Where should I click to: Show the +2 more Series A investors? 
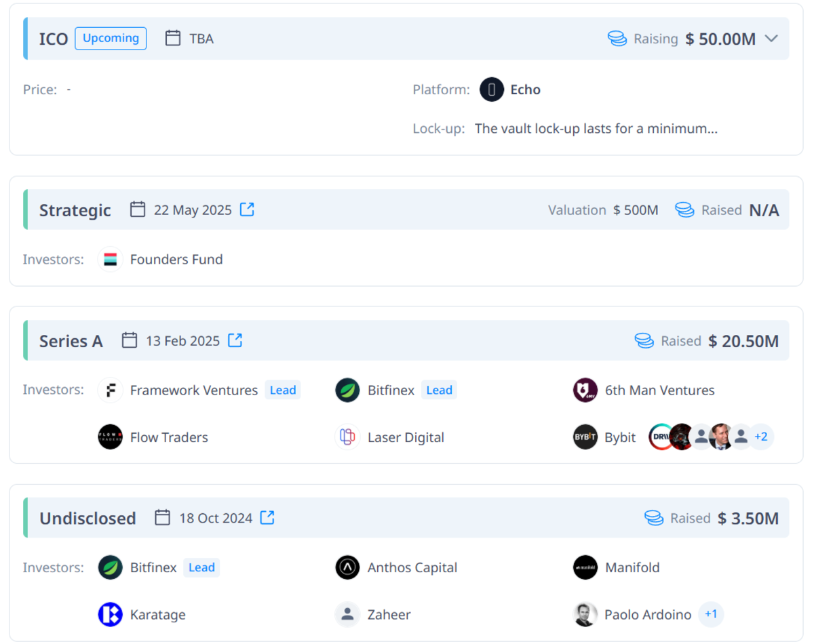761,437
